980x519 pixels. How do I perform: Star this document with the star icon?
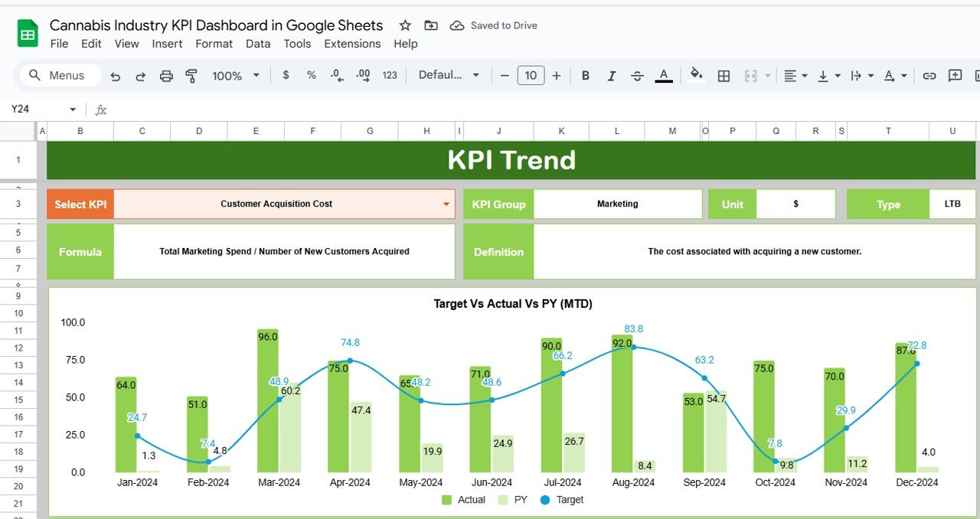pos(405,25)
